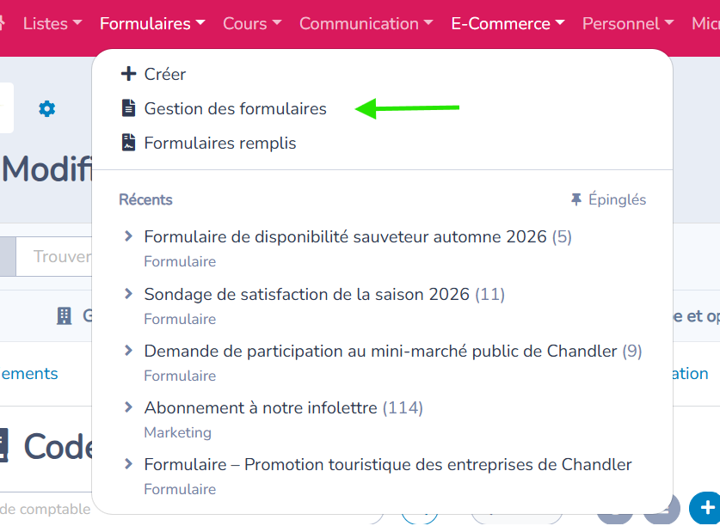Click the blue settings gear icon
The image size is (720, 526).
click(x=47, y=109)
